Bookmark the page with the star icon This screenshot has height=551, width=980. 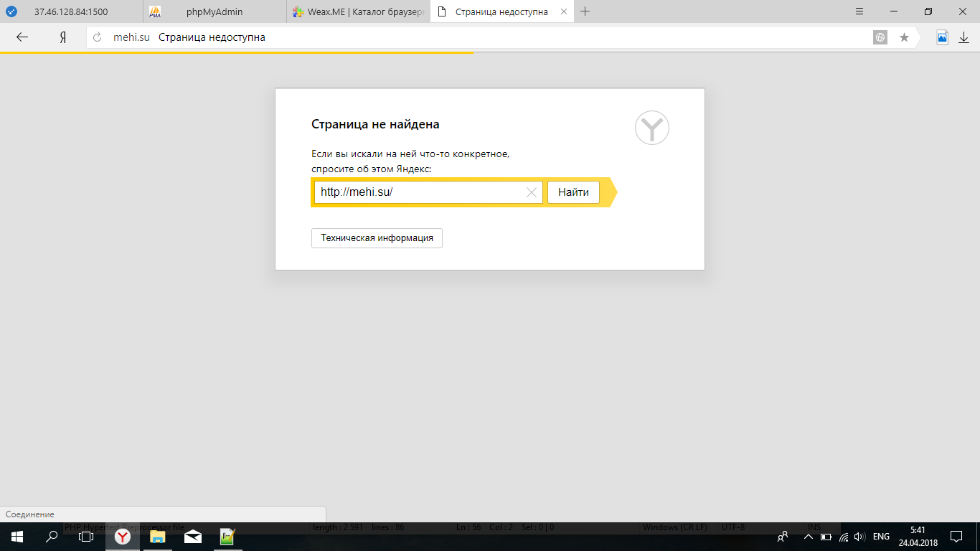[x=904, y=37]
